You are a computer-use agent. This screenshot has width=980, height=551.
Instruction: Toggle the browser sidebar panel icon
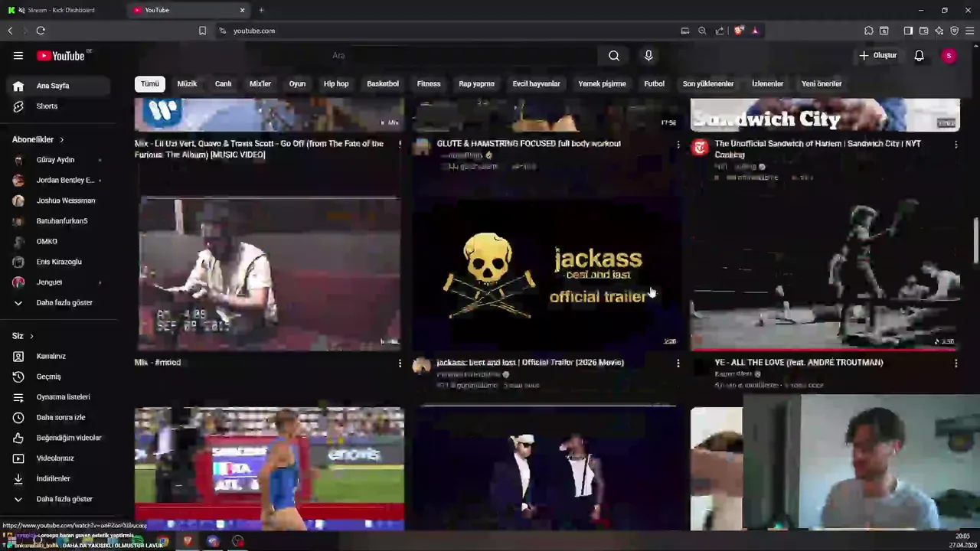908,31
